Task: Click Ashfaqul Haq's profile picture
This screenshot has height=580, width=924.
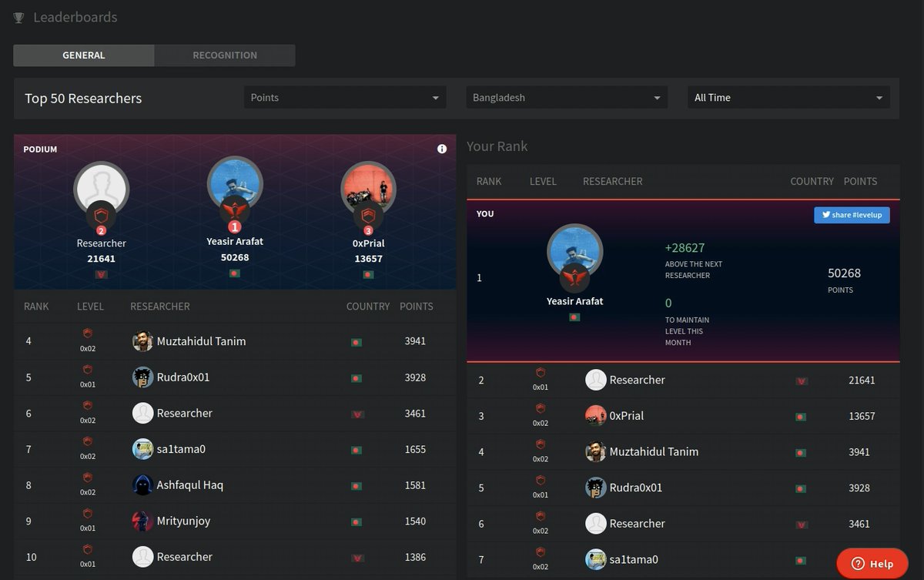Action: click(142, 485)
